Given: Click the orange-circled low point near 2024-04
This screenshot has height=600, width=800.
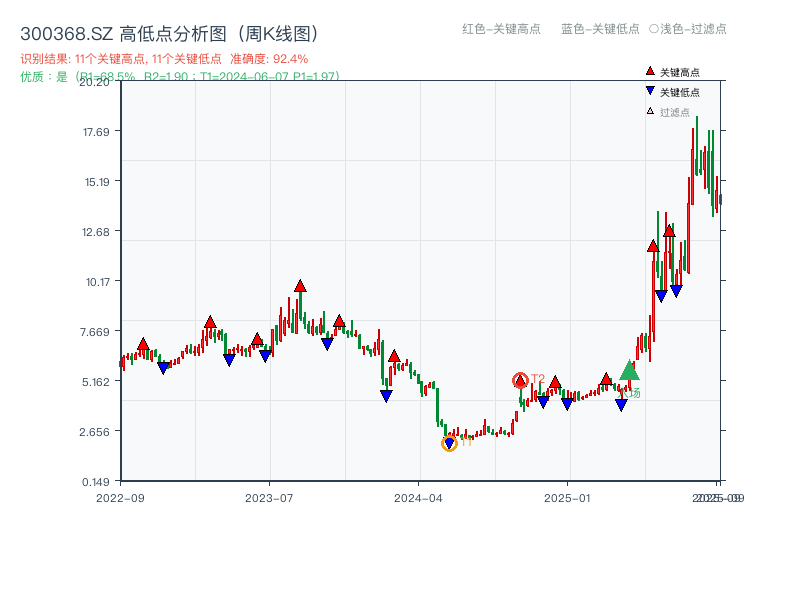Looking at the screenshot, I should pos(450,442).
